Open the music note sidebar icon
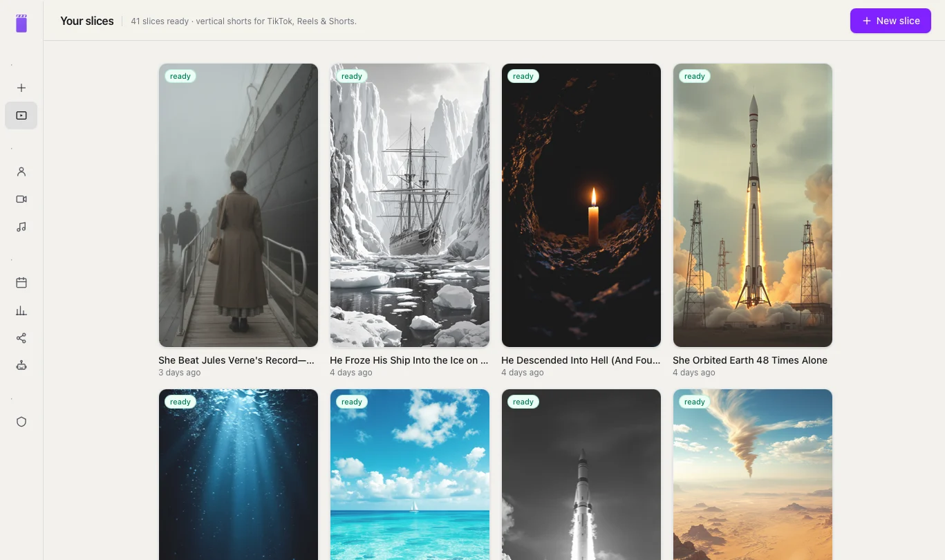 21,227
